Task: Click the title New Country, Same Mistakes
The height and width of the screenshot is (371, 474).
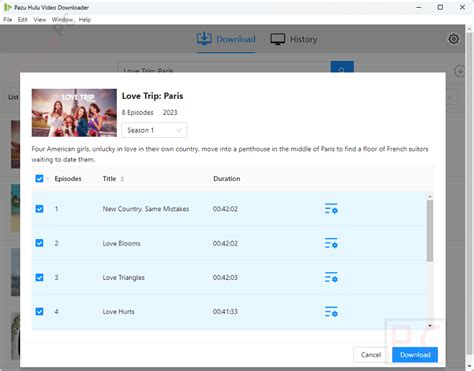Action: point(146,209)
